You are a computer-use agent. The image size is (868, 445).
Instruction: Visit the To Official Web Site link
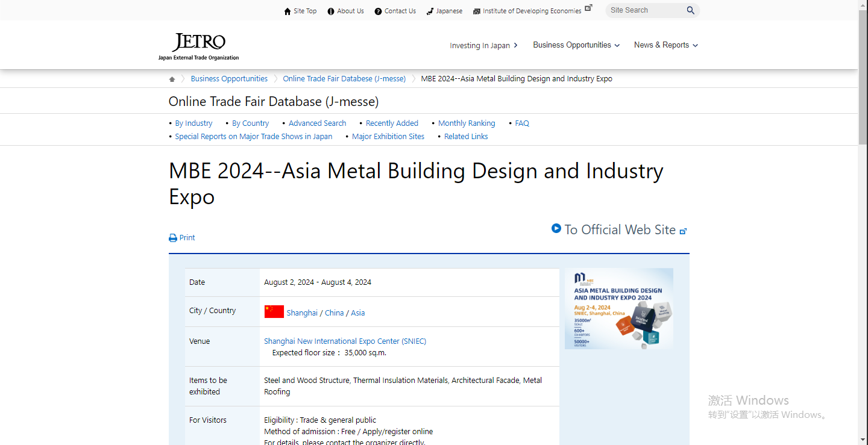620,229
